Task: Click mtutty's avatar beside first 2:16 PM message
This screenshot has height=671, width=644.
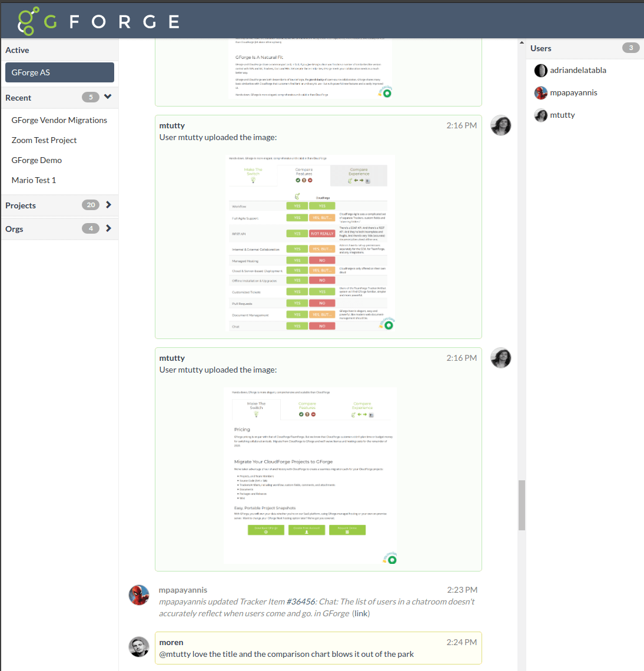Action: [500, 125]
